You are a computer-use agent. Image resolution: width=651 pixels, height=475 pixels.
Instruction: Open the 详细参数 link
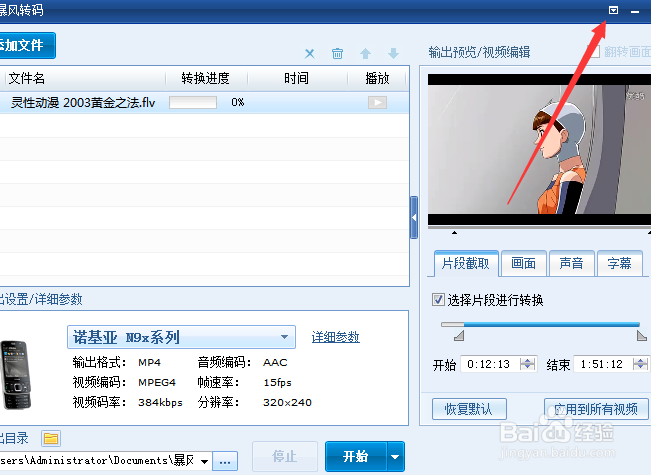[335, 337]
